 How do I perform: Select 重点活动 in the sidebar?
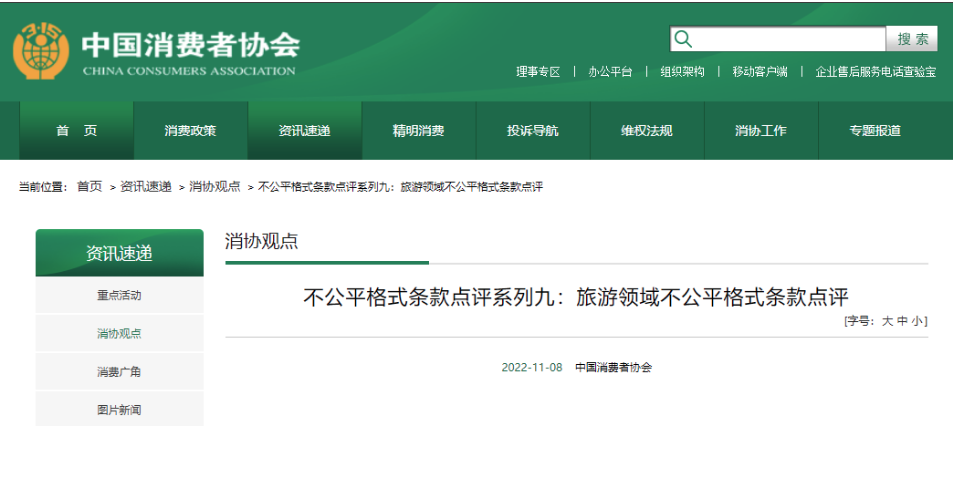pos(119,296)
